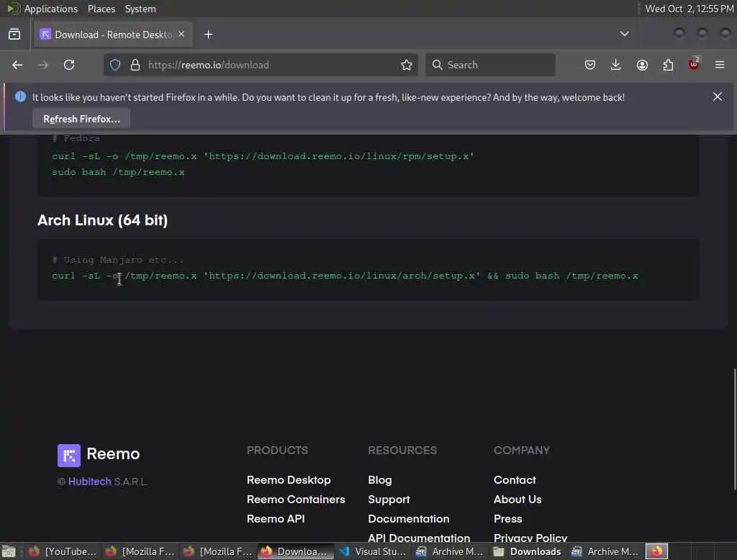The width and height of the screenshot is (737, 560).
Task: Open the System menu
Action: tap(140, 9)
